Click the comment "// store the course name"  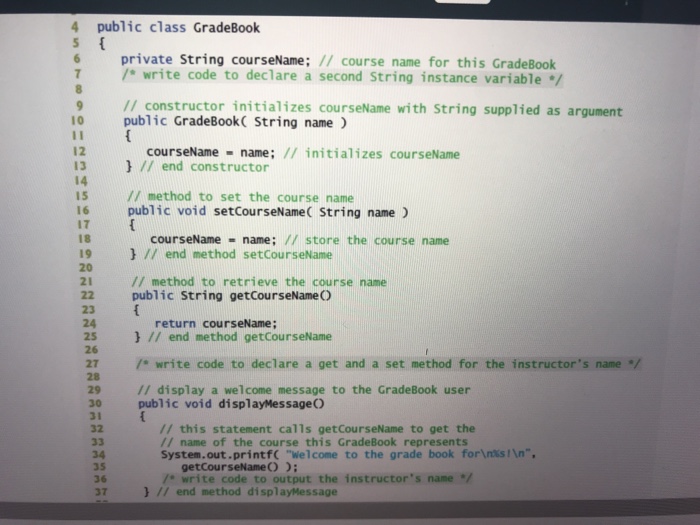coord(367,240)
